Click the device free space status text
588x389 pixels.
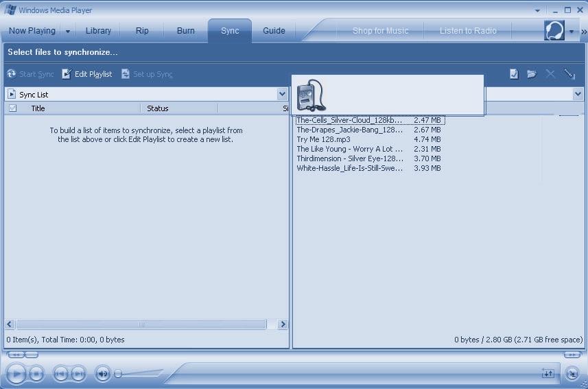pyautogui.click(x=518, y=340)
